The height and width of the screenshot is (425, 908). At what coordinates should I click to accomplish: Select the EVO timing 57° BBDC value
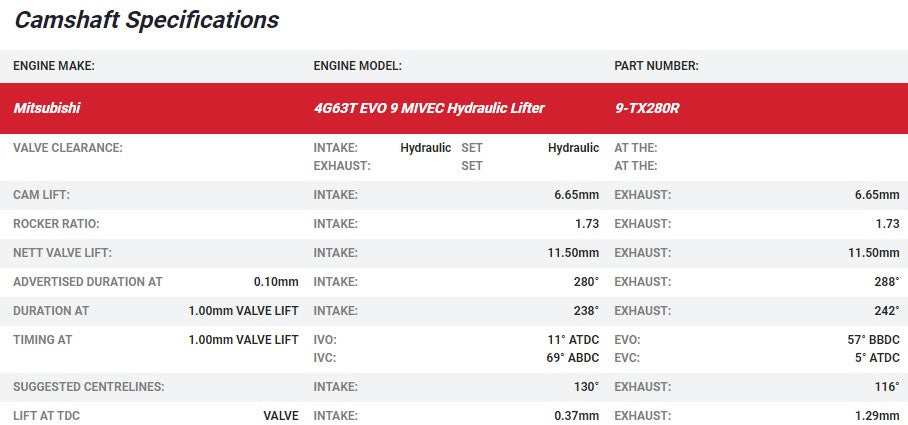[x=873, y=340]
